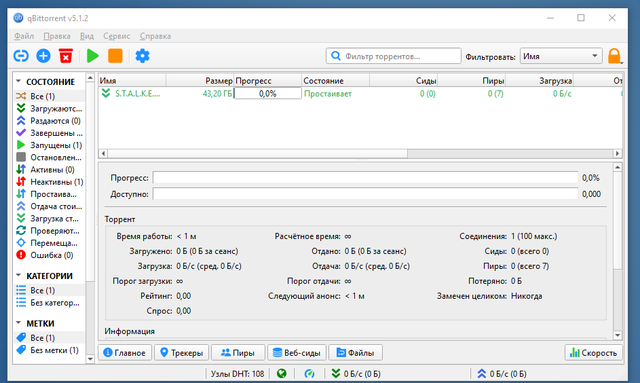Select Все (1) under Категории
640x383 pixels.
[x=49, y=290]
